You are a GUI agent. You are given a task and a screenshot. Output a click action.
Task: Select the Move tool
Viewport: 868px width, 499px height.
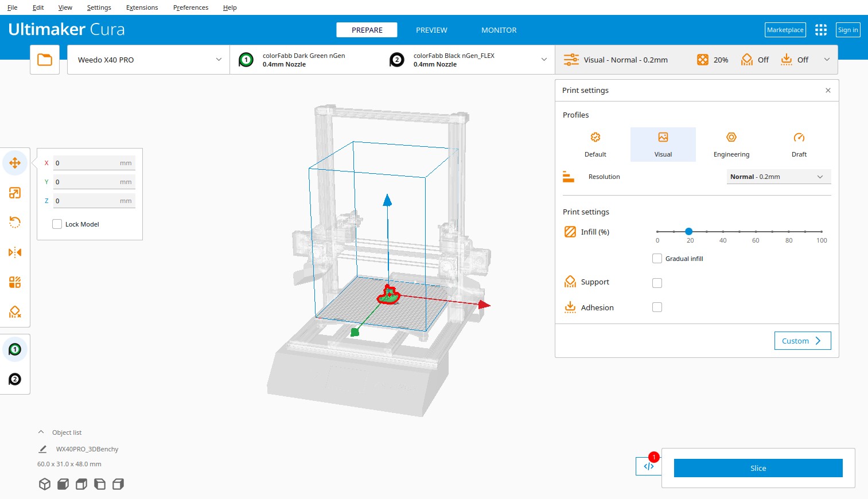point(15,163)
